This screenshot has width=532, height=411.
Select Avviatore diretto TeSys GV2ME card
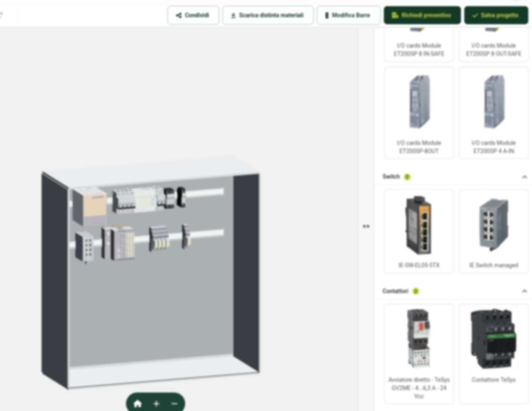click(419, 354)
